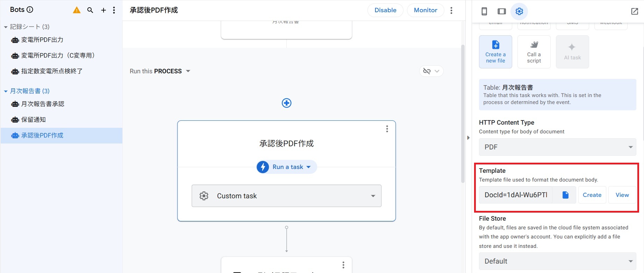This screenshot has height=273, width=644.
Task: Click the Monitor button
Action: (425, 10)
